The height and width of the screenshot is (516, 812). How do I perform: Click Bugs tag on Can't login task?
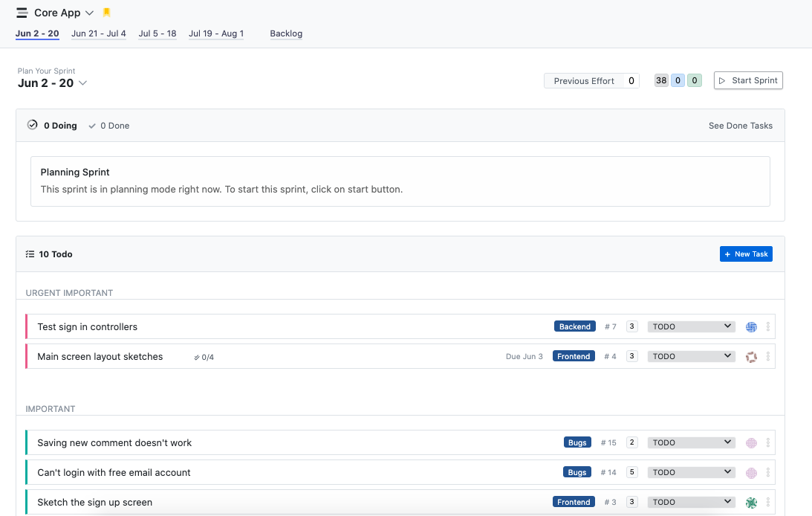pos(577,472)
